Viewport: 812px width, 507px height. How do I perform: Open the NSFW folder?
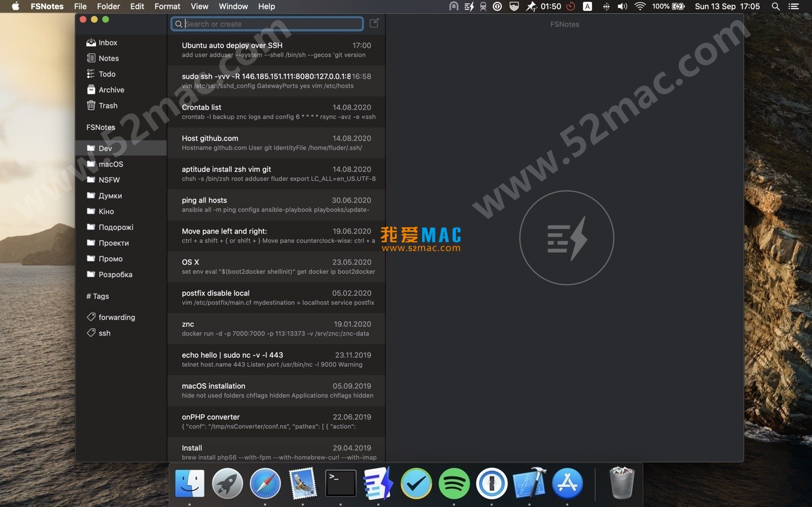point(121,180)
